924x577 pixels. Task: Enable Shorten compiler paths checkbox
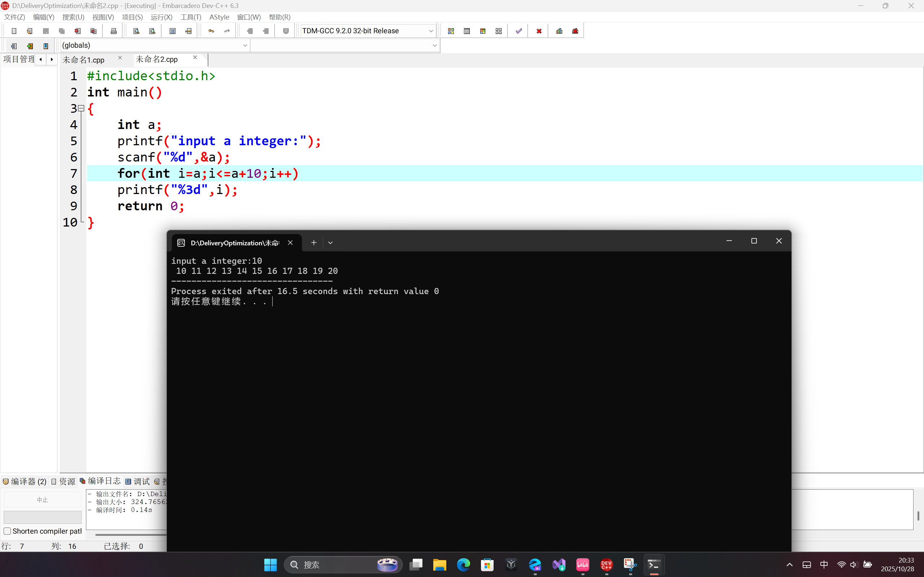[7, 531]
